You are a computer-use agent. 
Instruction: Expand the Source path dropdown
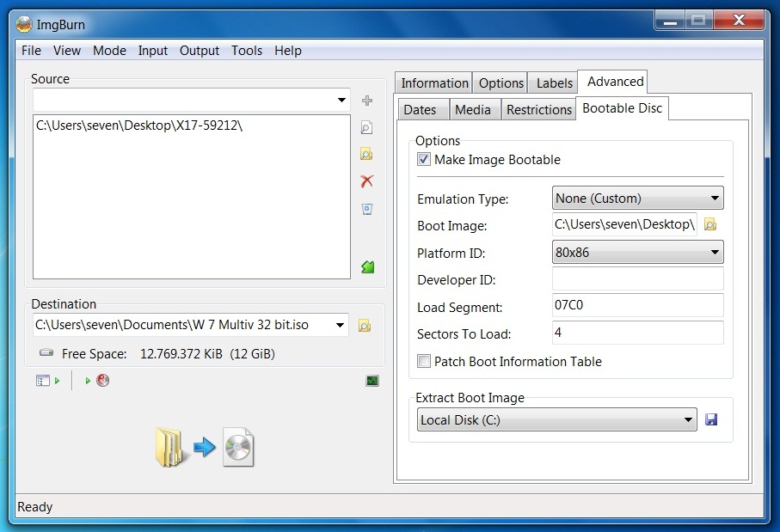point(341,100)
